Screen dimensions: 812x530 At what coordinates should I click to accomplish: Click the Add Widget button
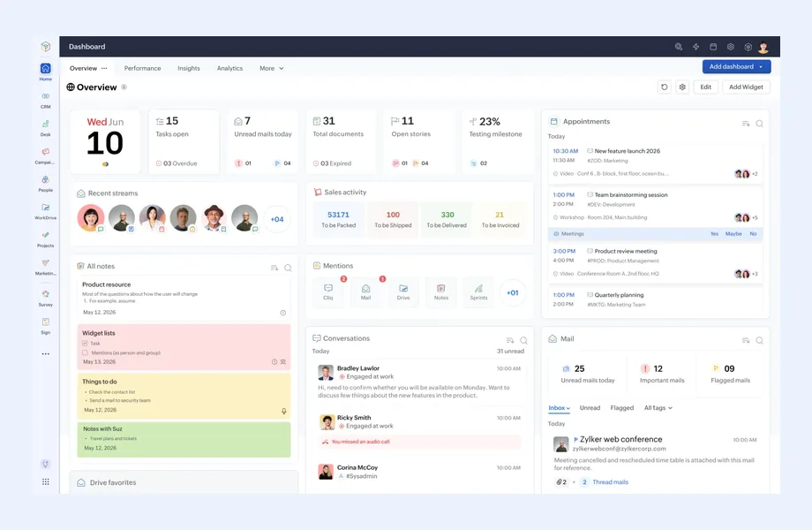[x=746, y=87]
